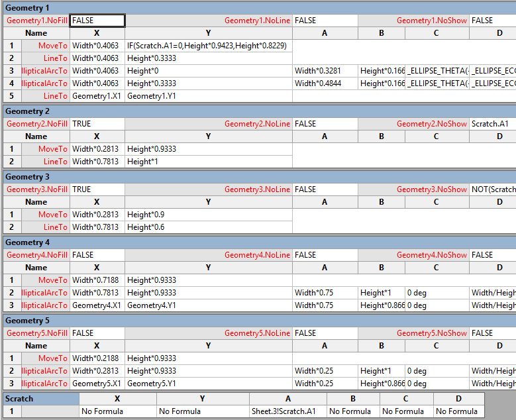Click the IF(Scratch.A1=0...) formula cell
The width and height of the screenshot is (516, 420).
pyautogui.click(x=208, y=46)
